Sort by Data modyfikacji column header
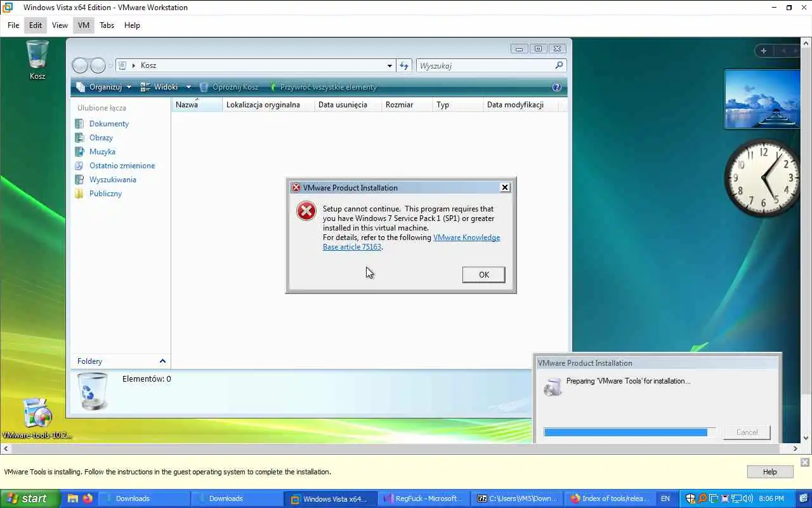Screen dimensions: 812x508 (520, 105)
